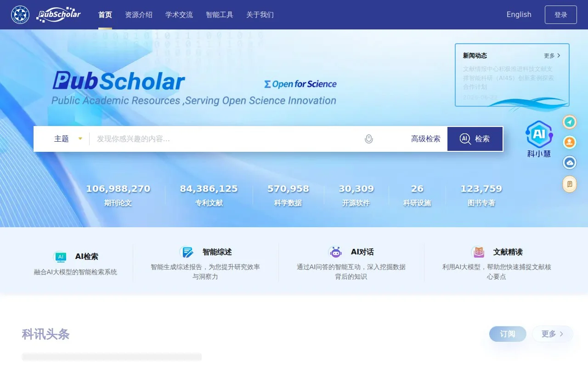Go to 首页 tab
This screenshot has height=368, width=588.
(x=105, y=15)
